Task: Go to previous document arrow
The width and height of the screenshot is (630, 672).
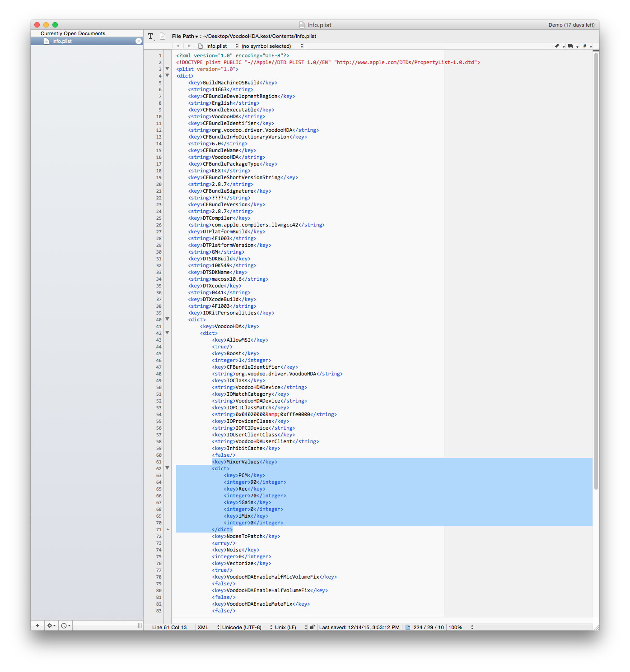Action: coord(178,46)
